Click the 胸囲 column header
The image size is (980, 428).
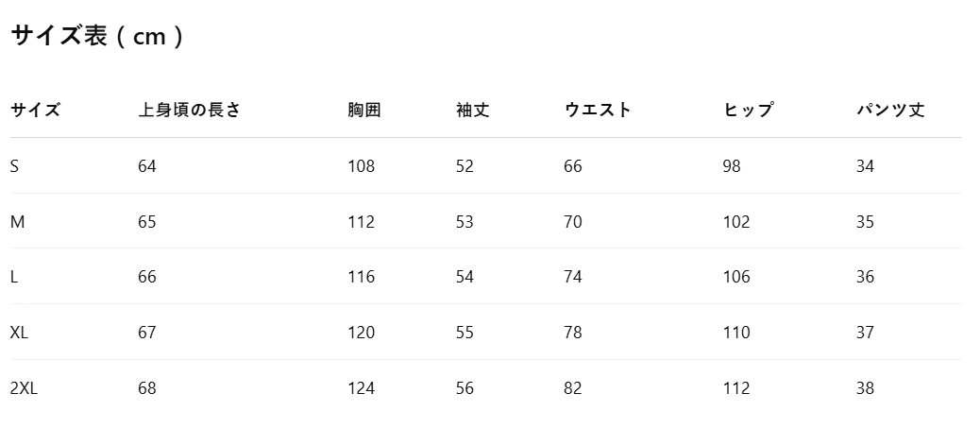[x=364, y=111]
